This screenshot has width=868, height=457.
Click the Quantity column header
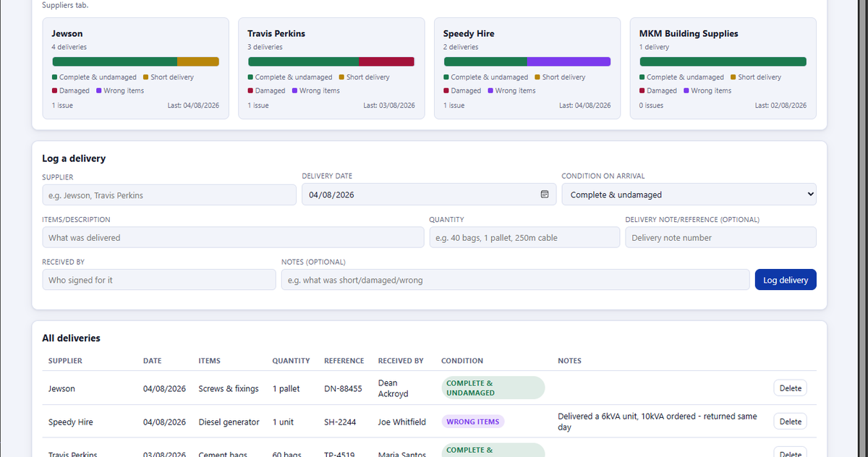coord(291,361)
